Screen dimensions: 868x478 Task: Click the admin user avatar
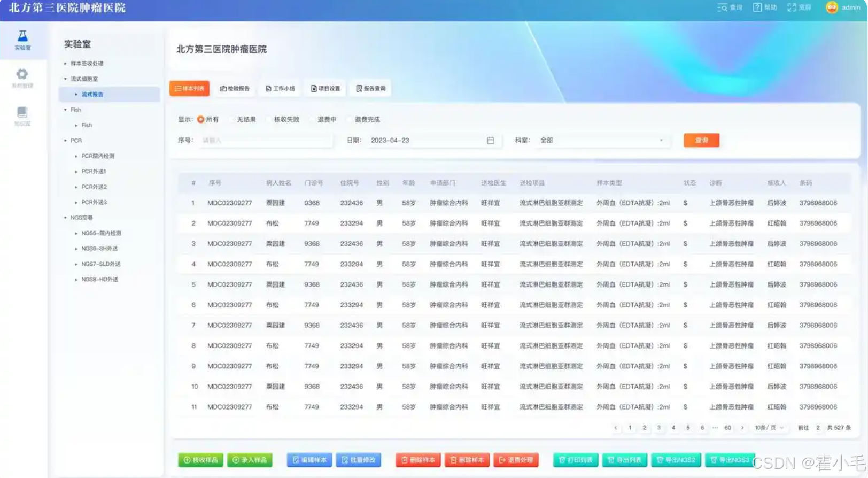point(832,7)
